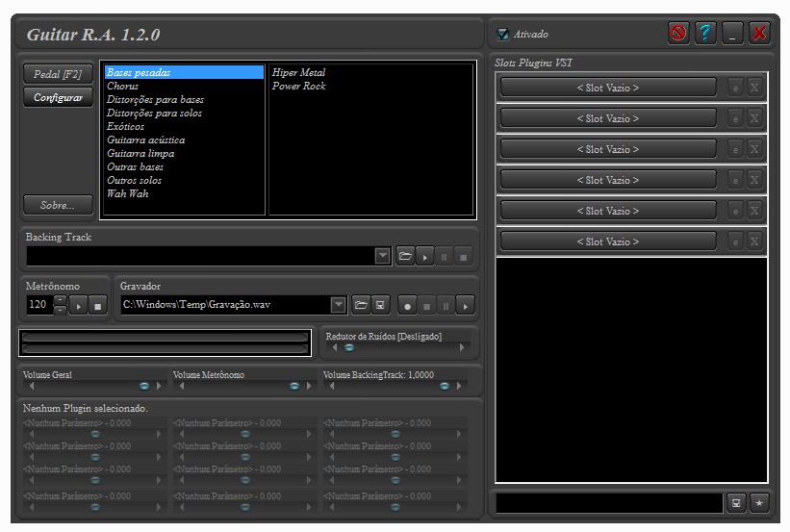
Task: Decrease metronome tempo with down stepper
Action: pos(60,310)
